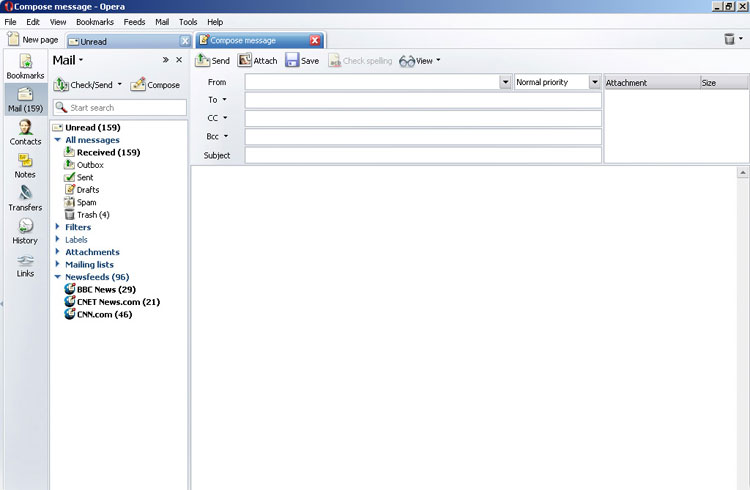Open the Bookmarks menu
This screenshot has height=490, width=750.
coord(95,22)
